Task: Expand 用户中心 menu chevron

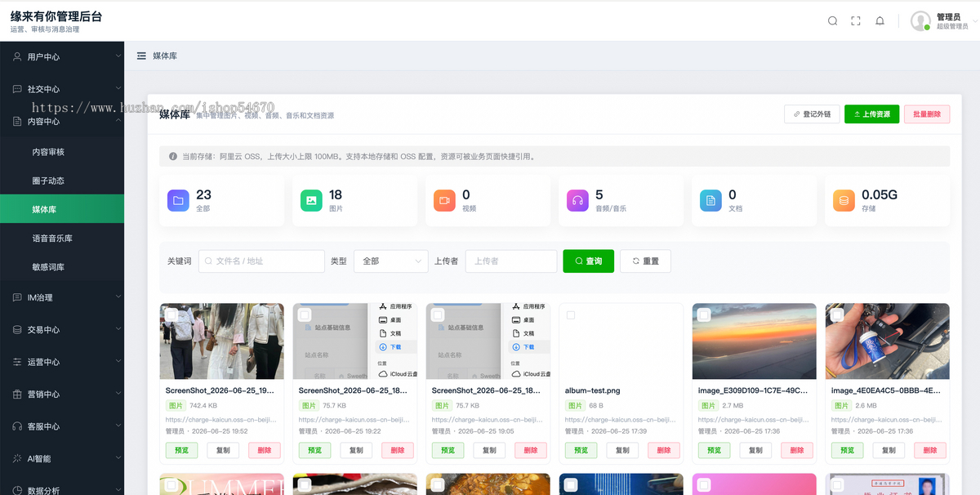Action: [x=118, y=56]
